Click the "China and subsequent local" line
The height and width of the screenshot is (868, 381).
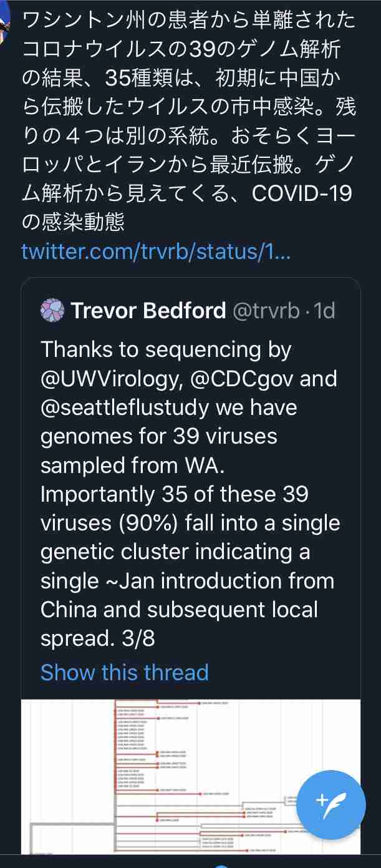pos(180,610)
